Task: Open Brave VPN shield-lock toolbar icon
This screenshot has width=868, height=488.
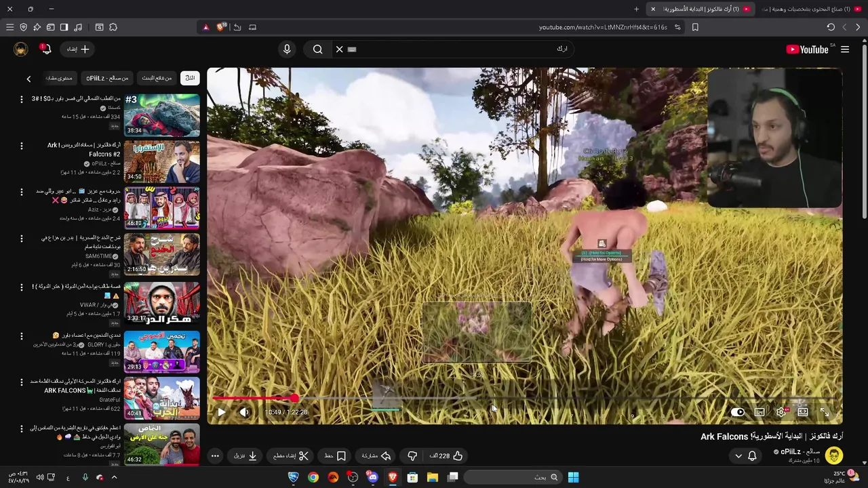Action: click(x=23, y=27)
